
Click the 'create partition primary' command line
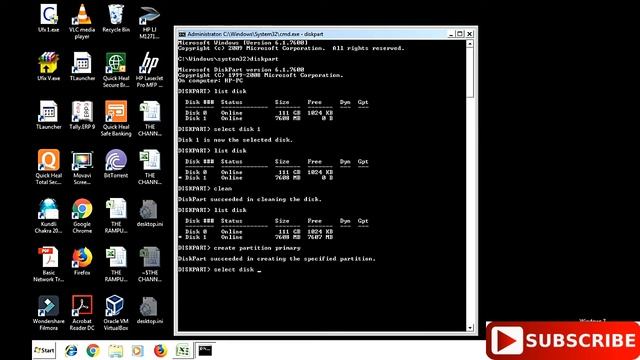pos(239,248)
